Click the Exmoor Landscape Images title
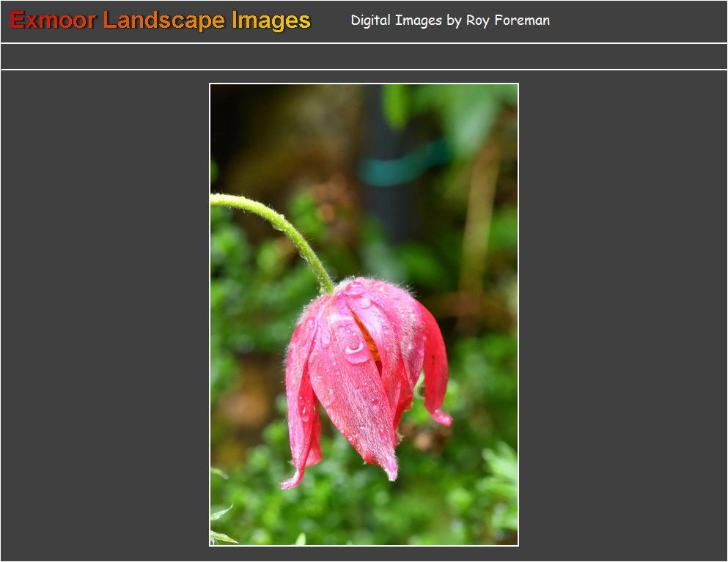728x562 pixels. point(160,21)
